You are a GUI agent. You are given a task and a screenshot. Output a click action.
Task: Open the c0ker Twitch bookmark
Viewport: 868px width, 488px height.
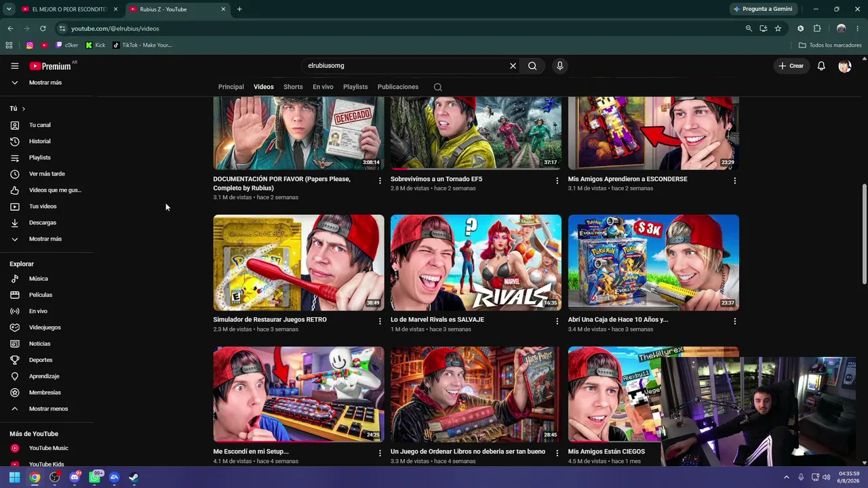[66, 45]
